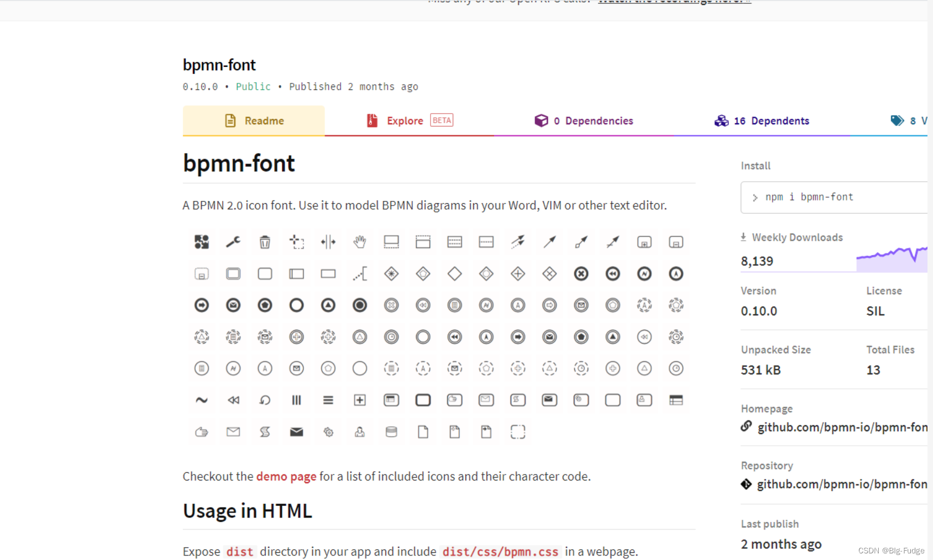Select the lasso tool crosshair icon
The image size is (933, 560).
pos(297,242)
